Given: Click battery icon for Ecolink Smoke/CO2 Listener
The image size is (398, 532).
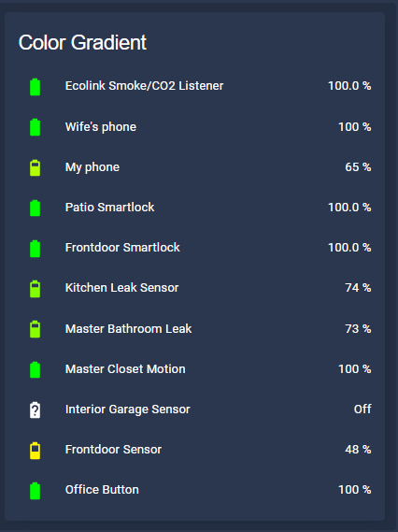Looking at the screenshot, I should 35,87.
